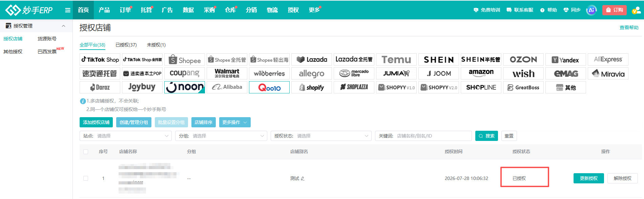The image size is (644, 199).
Task: Select the Shopify platform tile
Action: 312,87
